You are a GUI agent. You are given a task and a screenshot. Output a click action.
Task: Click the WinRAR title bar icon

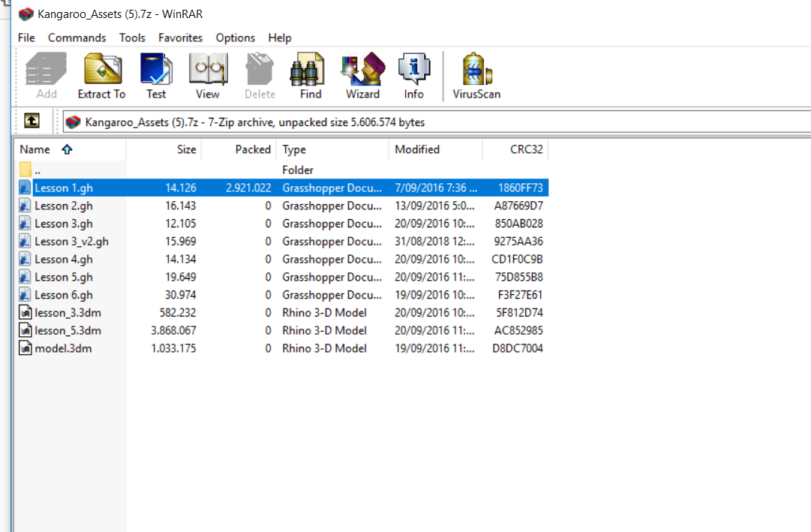click(26, 14)
